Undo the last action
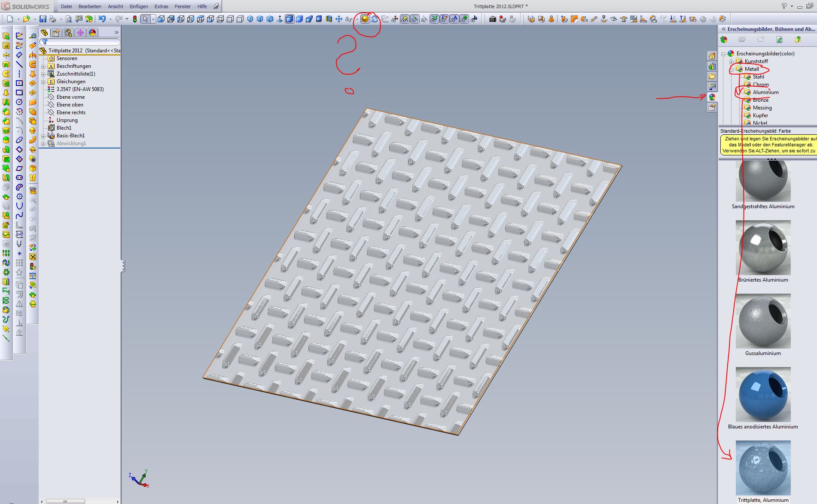The image size is (817, 504). tap(102, 19)
